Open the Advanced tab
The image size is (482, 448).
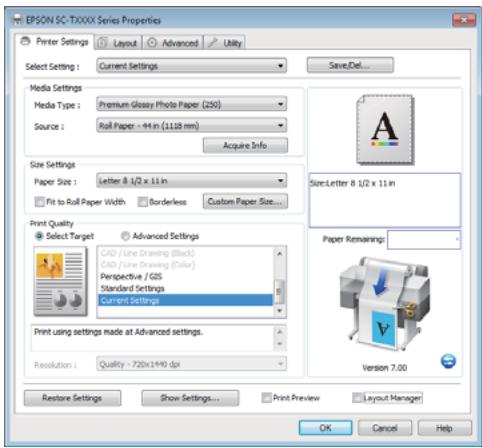point(173,43)
